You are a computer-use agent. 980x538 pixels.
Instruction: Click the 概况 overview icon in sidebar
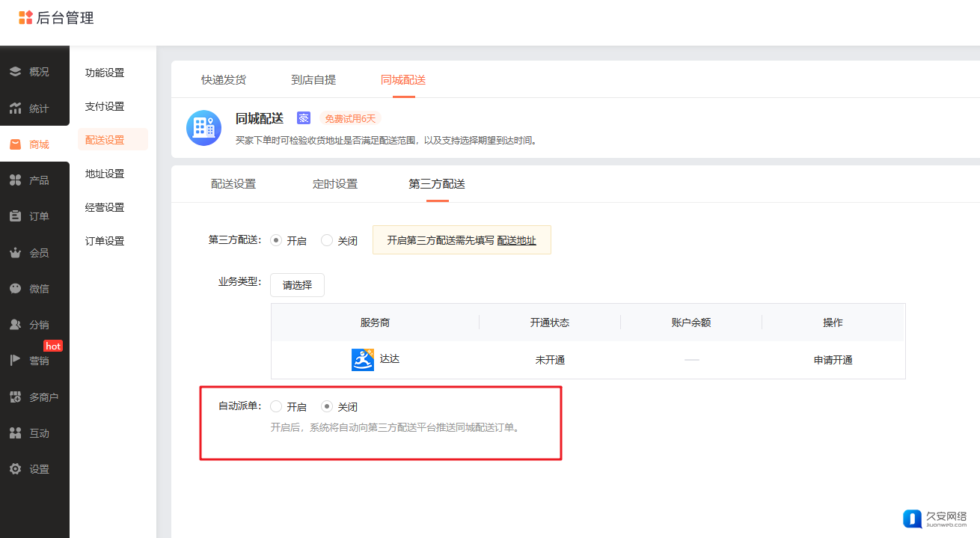(15, 72)
